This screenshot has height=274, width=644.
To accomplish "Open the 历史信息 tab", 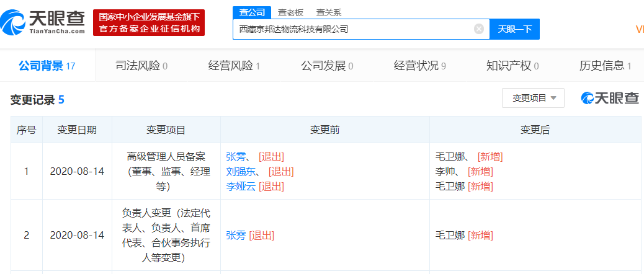I will point(605,66).
